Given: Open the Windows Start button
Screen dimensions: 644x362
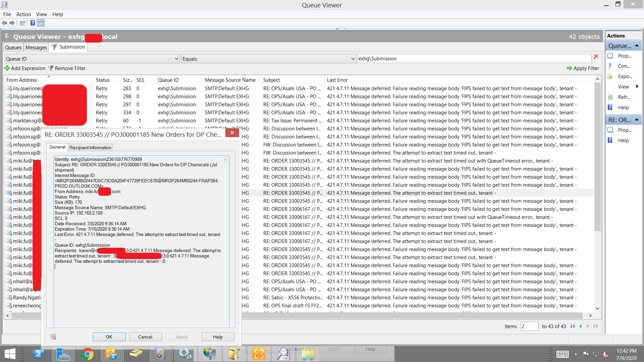Looking at the screenshot, I should [10, 354].
